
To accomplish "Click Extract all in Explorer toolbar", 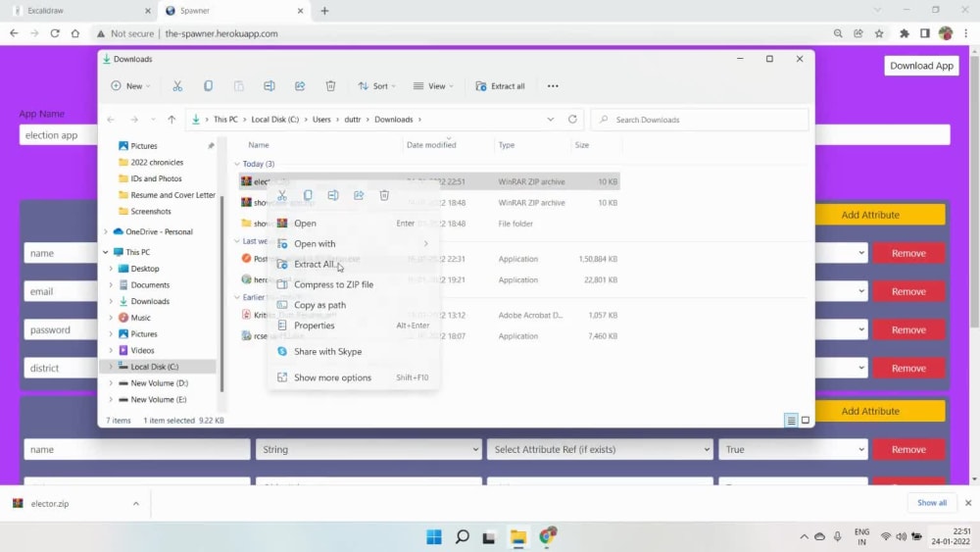I will pyautogui.click(x=500, y=86).
